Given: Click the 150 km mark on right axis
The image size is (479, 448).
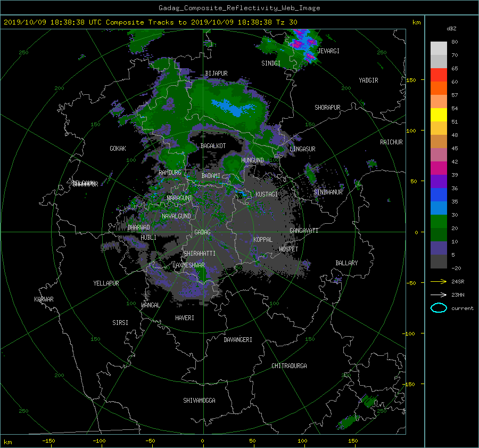Looking at the screenshot, I should tap(411, 80).
